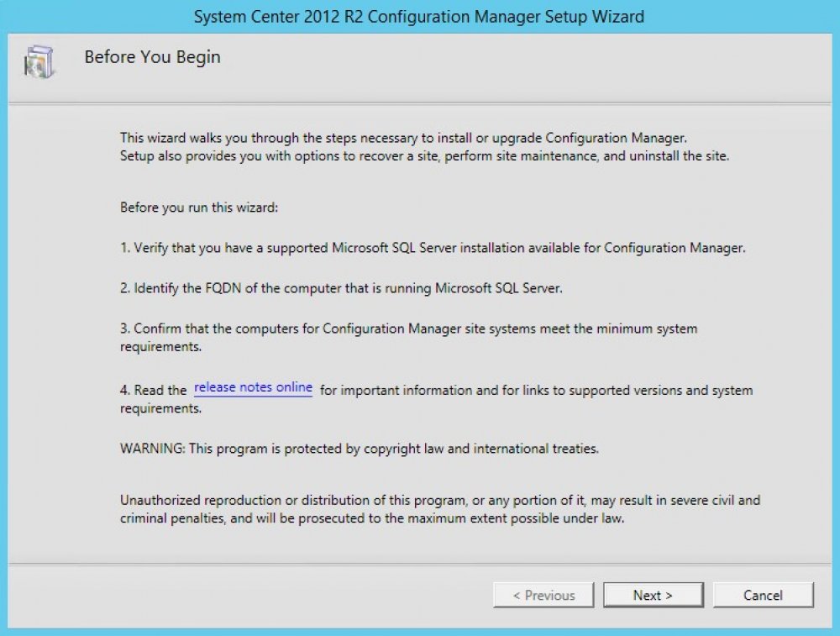Cancel the setup wizard
The width and height of the screenshot is (840, 636).
tap(763, 596)
